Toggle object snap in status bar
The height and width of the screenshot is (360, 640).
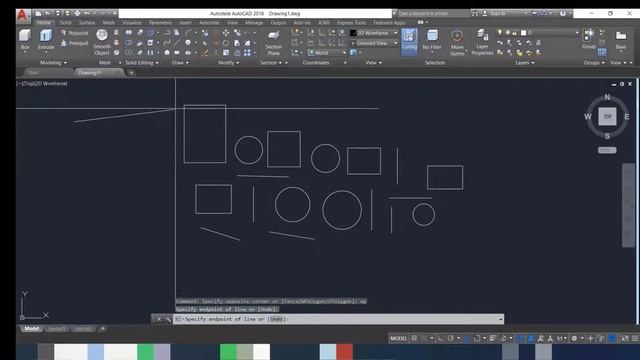click(477, 338)
